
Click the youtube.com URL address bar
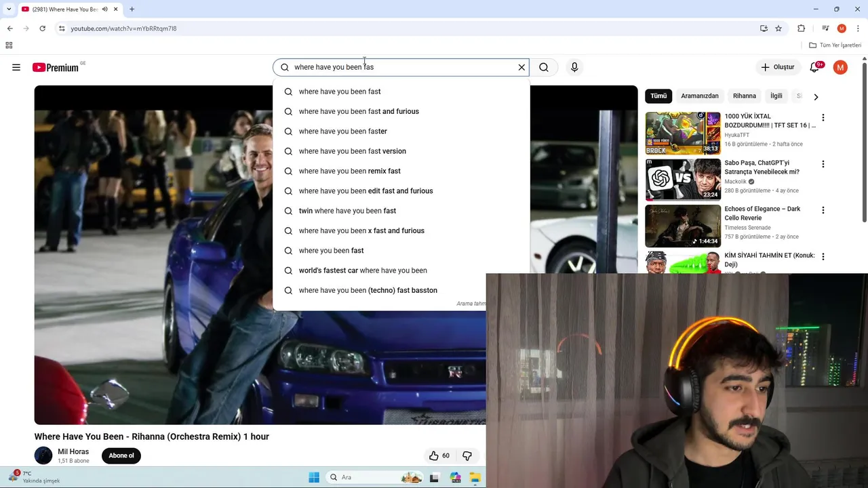(123, 28)
